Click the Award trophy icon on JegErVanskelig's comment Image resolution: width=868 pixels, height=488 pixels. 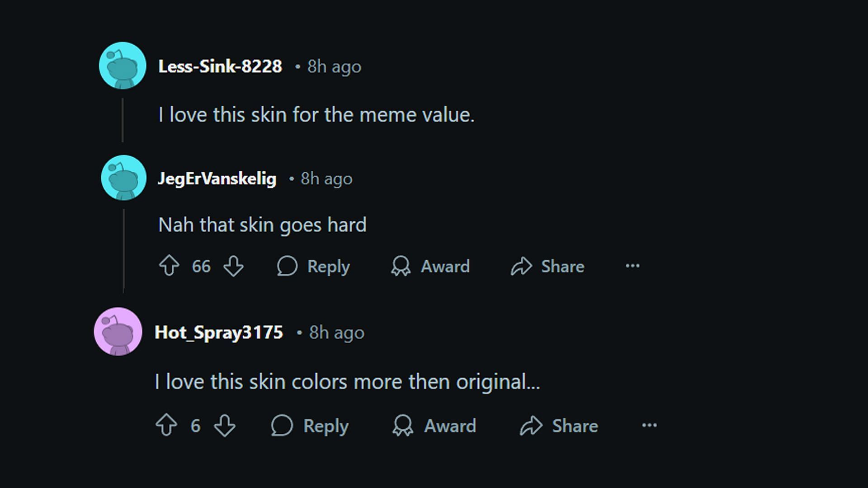[400, 266]
